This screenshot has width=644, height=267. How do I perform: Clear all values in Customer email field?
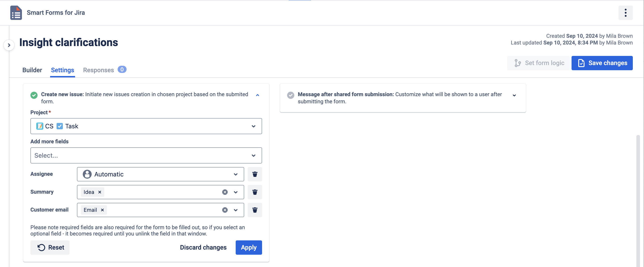point(225,210)
